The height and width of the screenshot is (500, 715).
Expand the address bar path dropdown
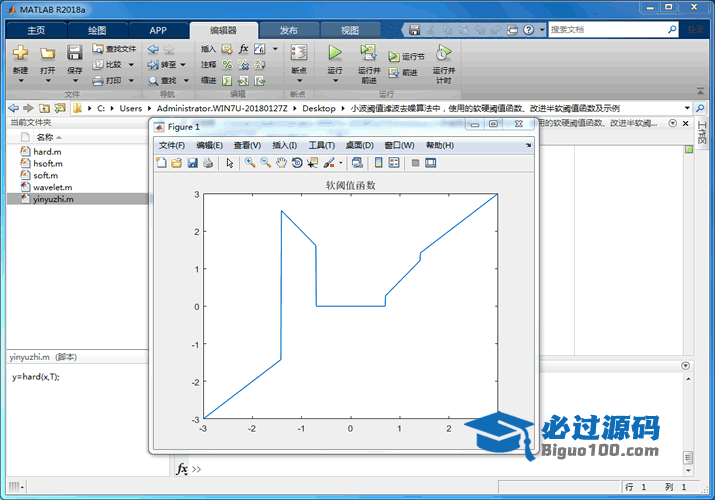687,108
